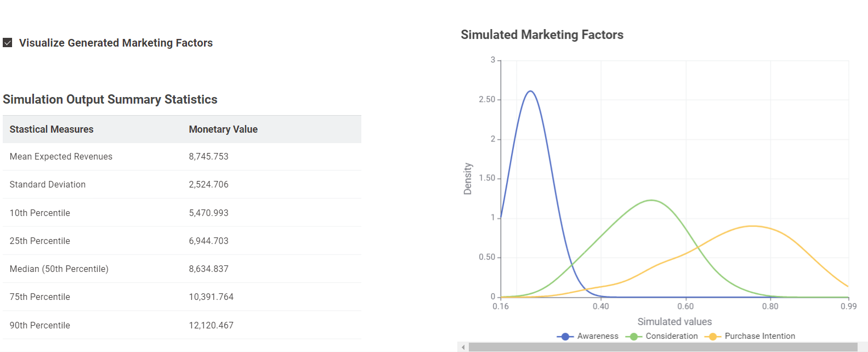Click the 10th Percentile value 5,470.993

tap(208, 213)
